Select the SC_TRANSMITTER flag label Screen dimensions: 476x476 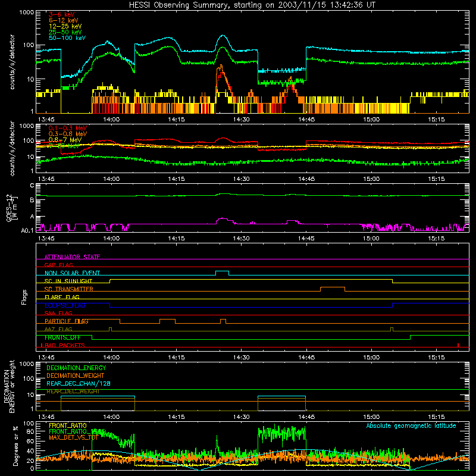69,289
